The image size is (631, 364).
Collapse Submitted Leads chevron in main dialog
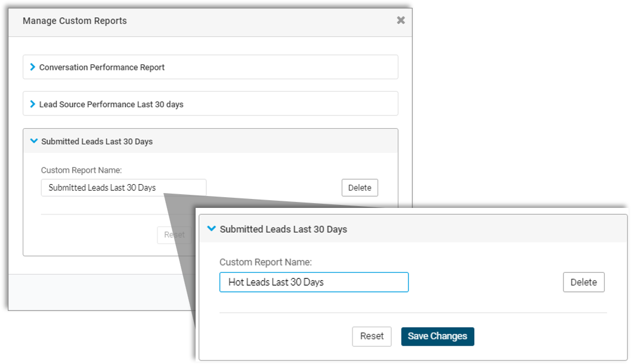click(x=33, y=141)
